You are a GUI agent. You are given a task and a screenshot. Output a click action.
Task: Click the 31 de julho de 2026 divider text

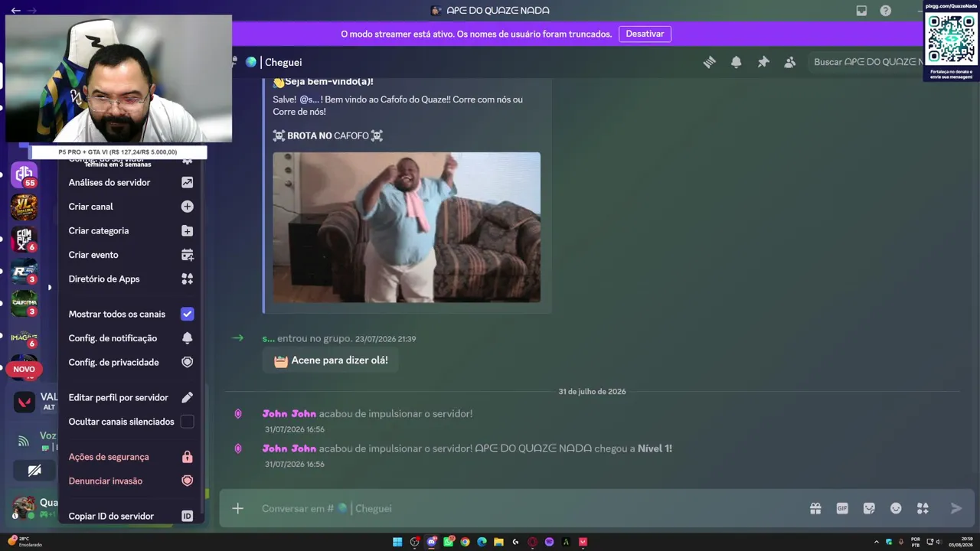click(592, 392)
